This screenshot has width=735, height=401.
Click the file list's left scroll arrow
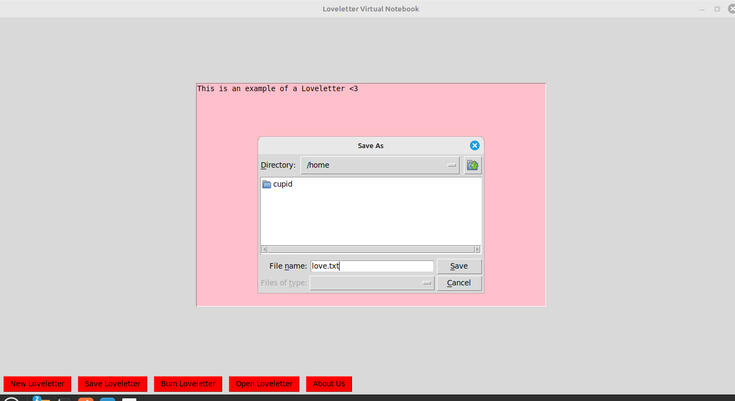(264, 249)
